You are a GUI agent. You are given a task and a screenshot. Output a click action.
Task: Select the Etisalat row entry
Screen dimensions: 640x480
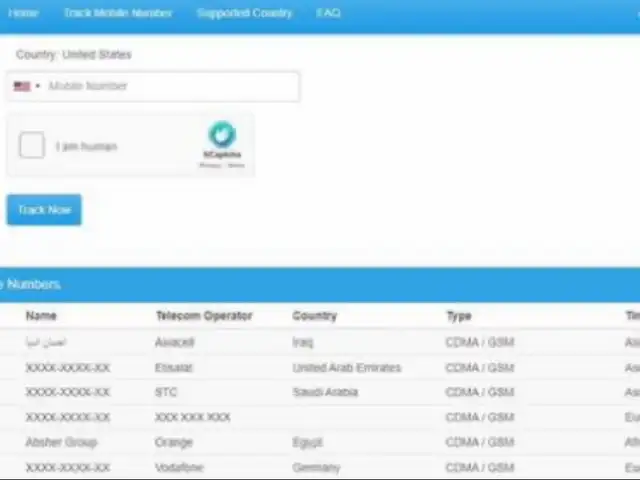coord(173,368)
